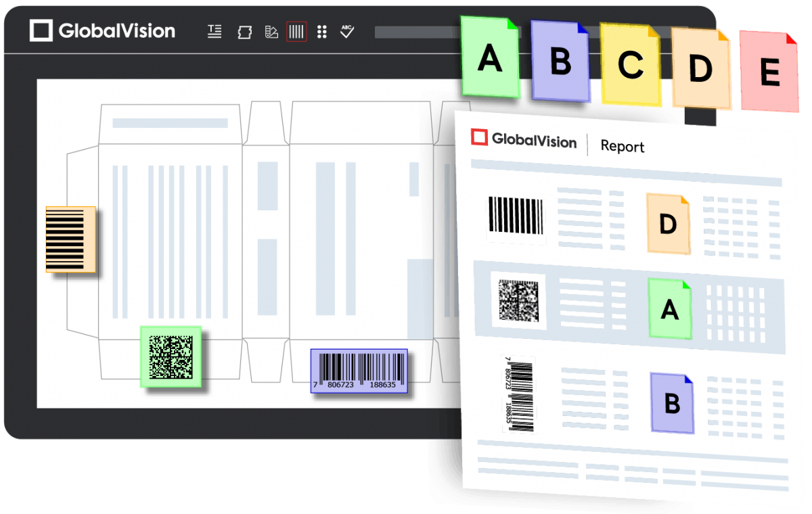Select the braille dots inspection icon
812x514 pixels.
point(322,32)
